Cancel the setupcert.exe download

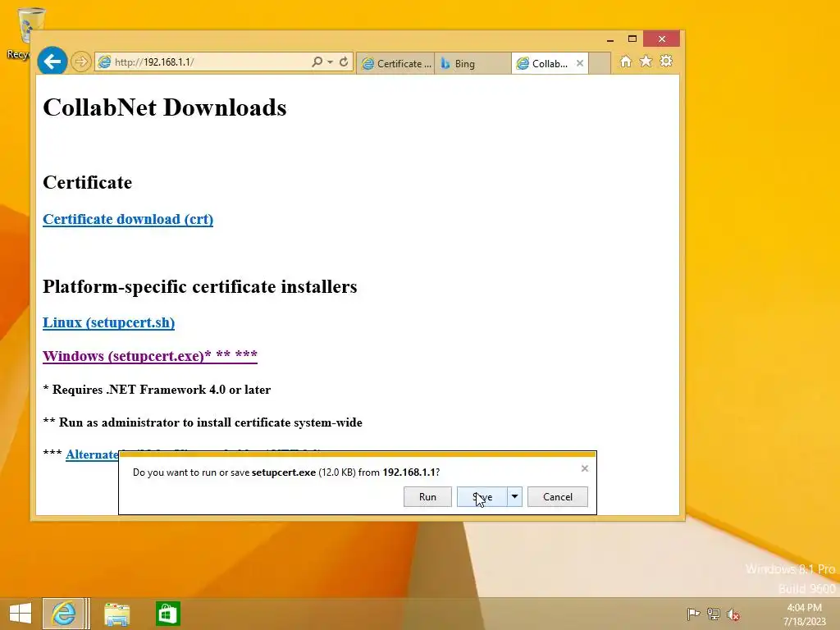[x=558, y=496]
